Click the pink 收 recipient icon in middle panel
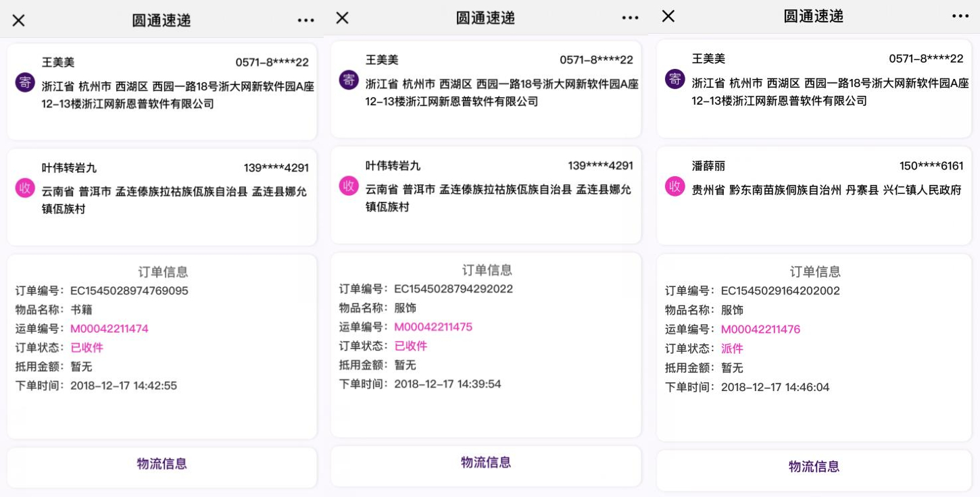This screenshot has height=497, width=980. click(x=349, y=186)
